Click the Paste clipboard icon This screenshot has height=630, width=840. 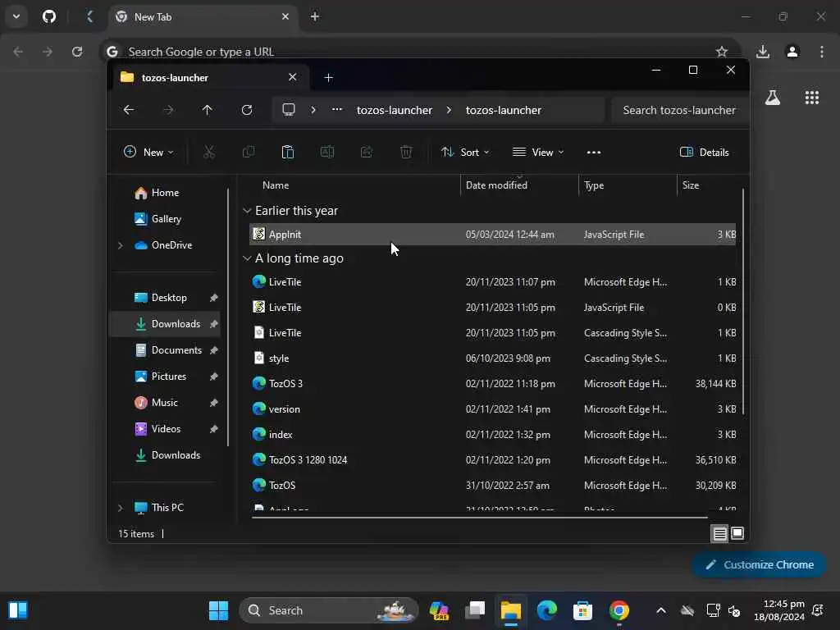(288, 152)
